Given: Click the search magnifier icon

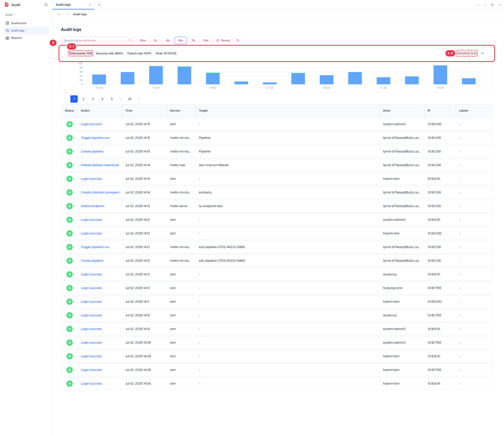Looking at the screenshot, I should (130, 40).
